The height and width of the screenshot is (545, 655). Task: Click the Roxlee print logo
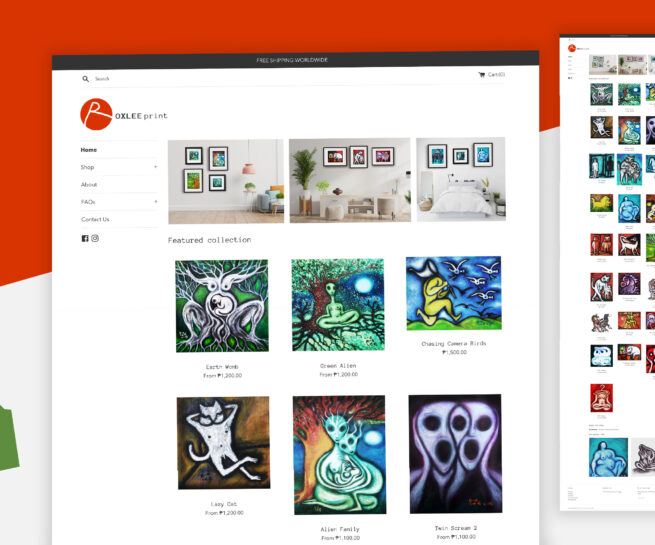coord(124,114)
